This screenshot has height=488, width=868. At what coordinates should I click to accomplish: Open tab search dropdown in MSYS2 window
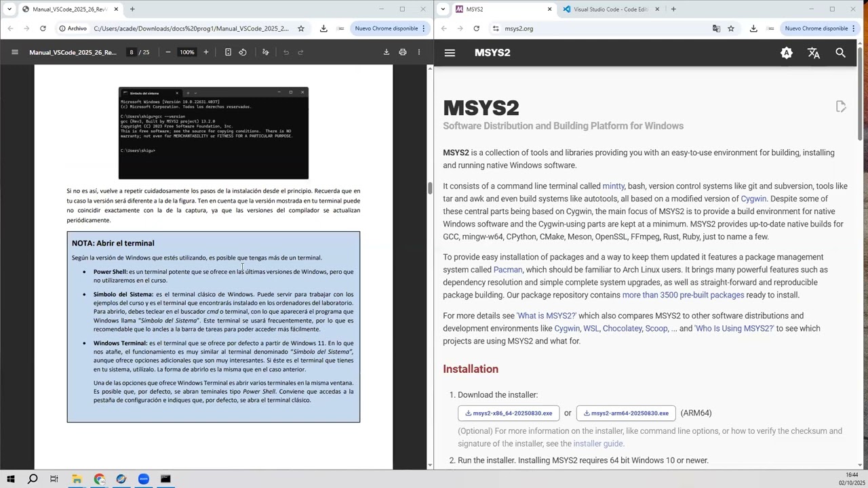[x=443, y=9]
